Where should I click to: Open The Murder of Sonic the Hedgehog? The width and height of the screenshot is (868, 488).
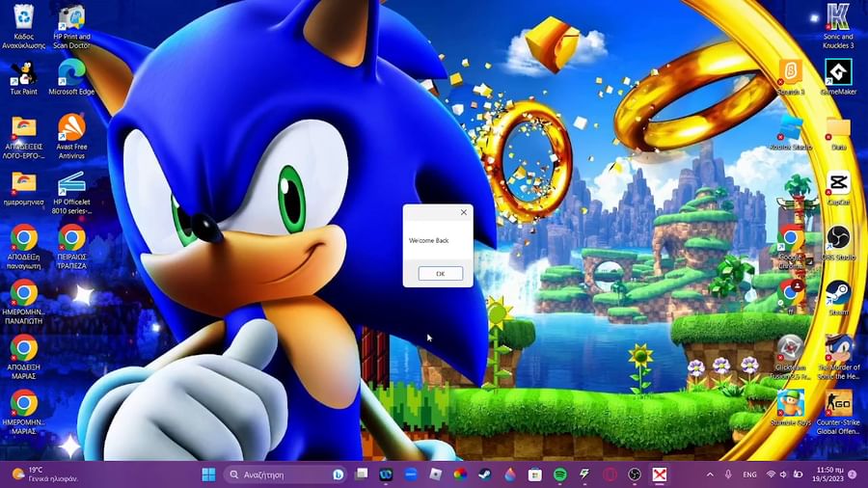[838, 357]
